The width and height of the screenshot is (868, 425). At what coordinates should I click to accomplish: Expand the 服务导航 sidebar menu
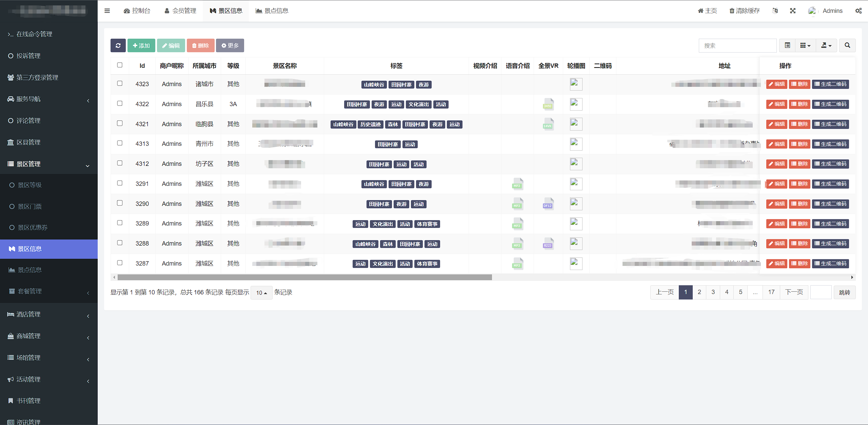coord(49,99)
